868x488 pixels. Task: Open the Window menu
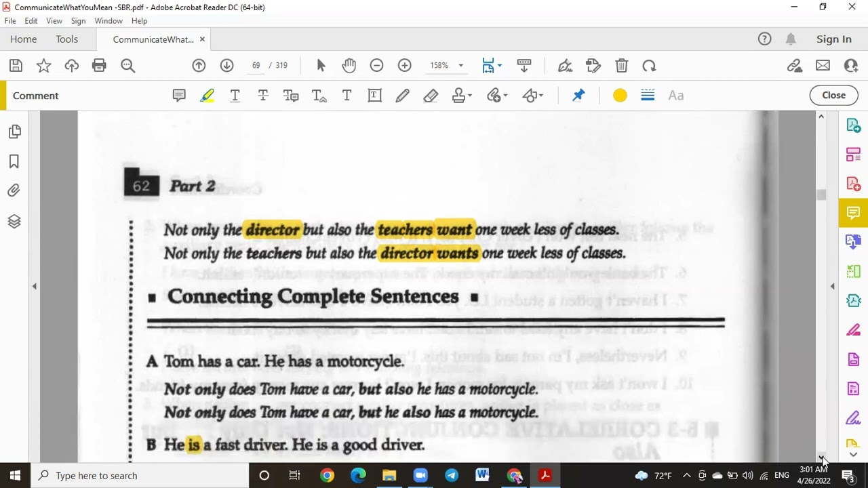coord(108,21)
